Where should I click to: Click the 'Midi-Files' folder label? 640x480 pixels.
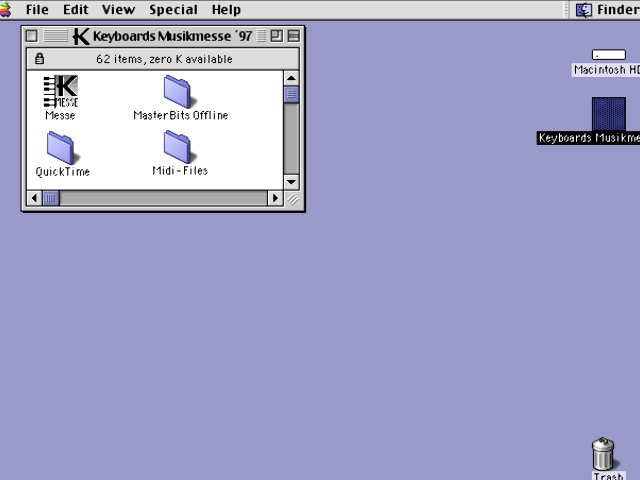[x=180, y=171]
